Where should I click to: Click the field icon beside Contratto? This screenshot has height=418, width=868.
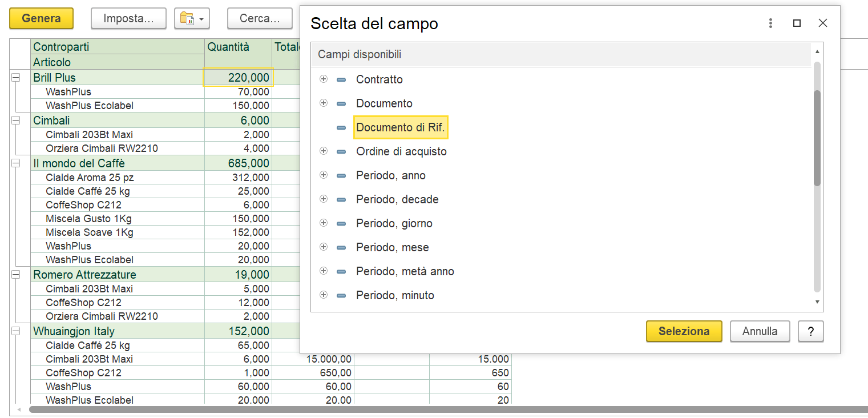[x=341, y=80]
